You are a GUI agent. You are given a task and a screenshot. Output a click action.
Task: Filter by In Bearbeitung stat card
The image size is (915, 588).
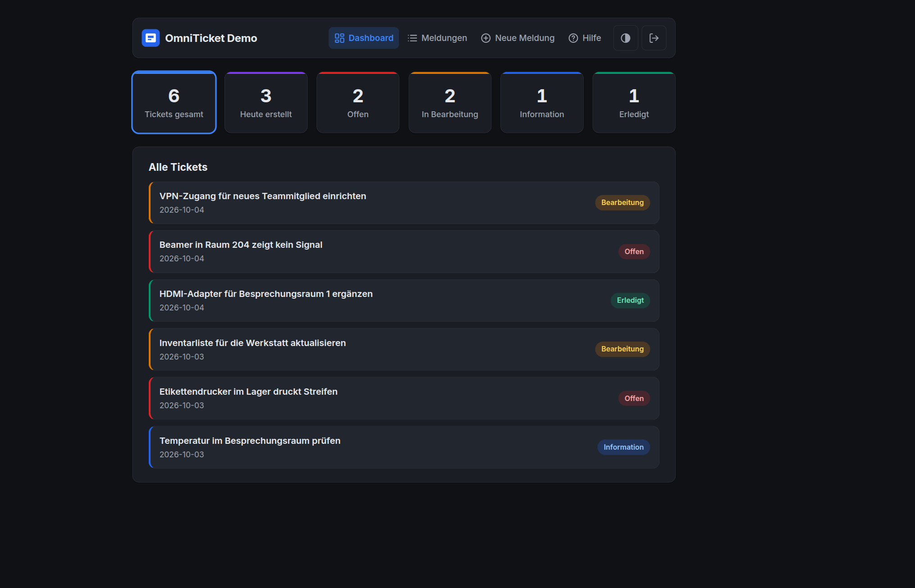pyautogui.click(x=450, y=102)
